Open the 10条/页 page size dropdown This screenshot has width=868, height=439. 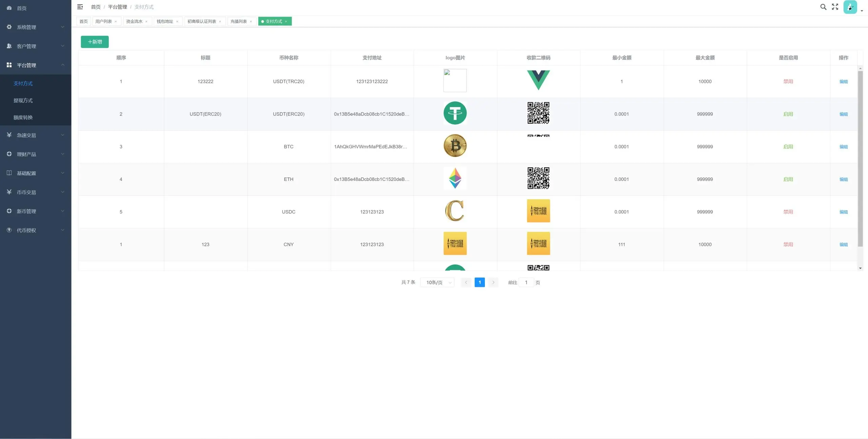click(437, 283)
